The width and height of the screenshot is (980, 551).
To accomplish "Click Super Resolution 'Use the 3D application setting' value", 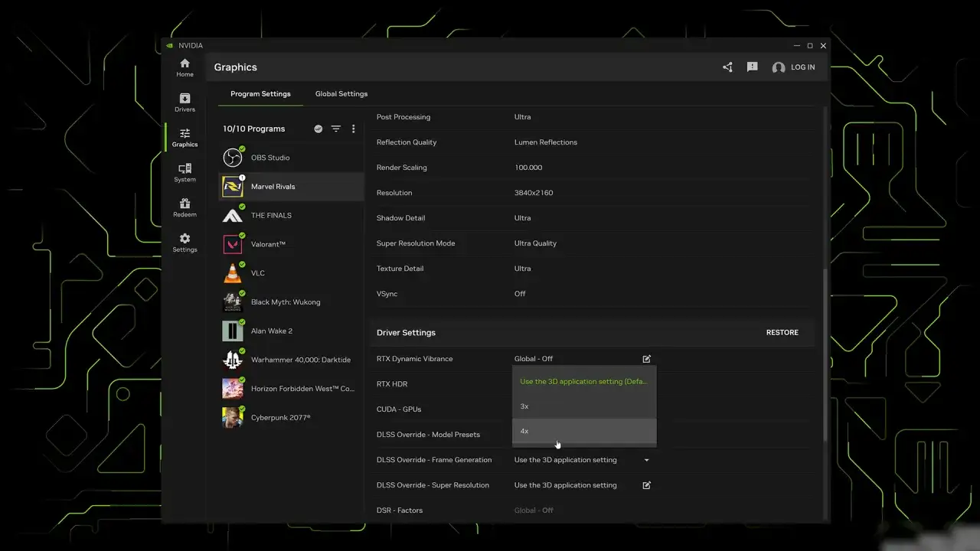I will pyautogui.click(x=566, y=485).
